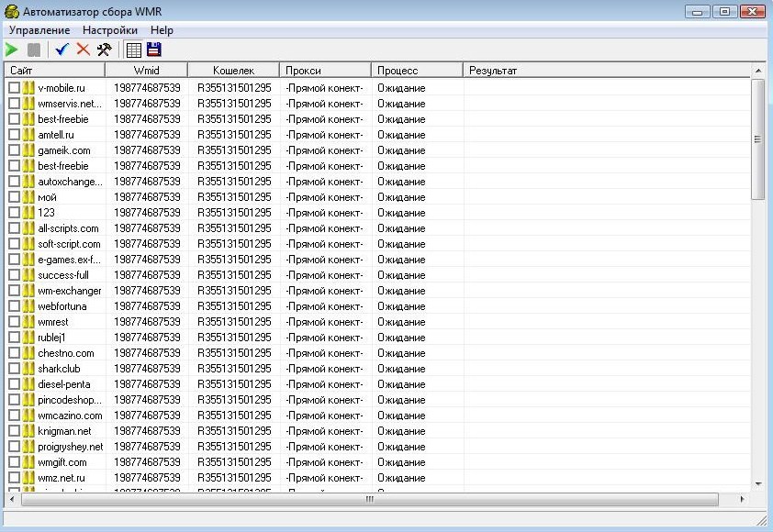The image size is (773, 532).
Task: Click the yellow icon beside v-mobile.ru
Action: 28,88
